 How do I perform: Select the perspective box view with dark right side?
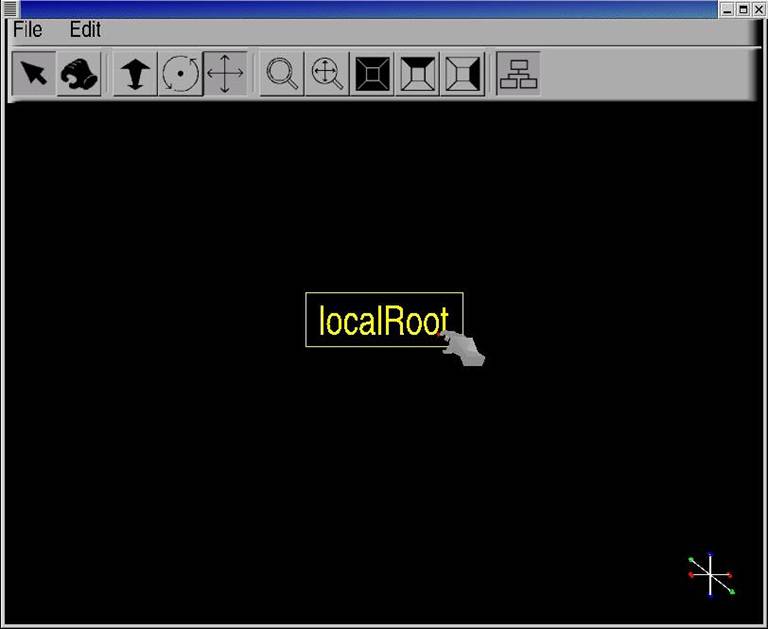click(462, 73)
